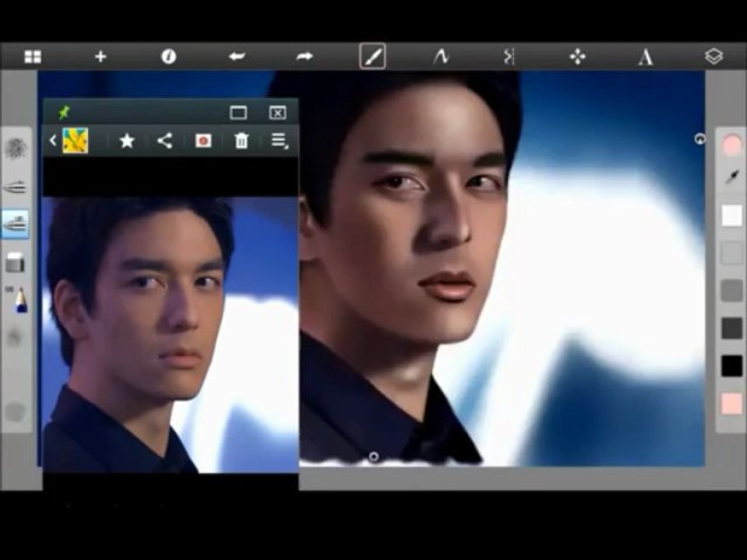
Task: Choose the pale pink swatch at bottom
Action: (x=731, y=404)
